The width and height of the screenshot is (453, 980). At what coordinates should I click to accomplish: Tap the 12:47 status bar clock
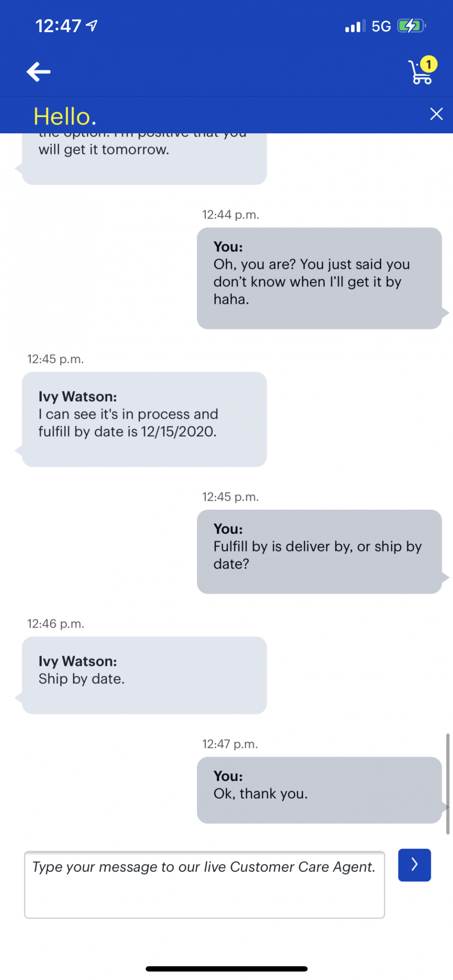click(x=58, y=25)
